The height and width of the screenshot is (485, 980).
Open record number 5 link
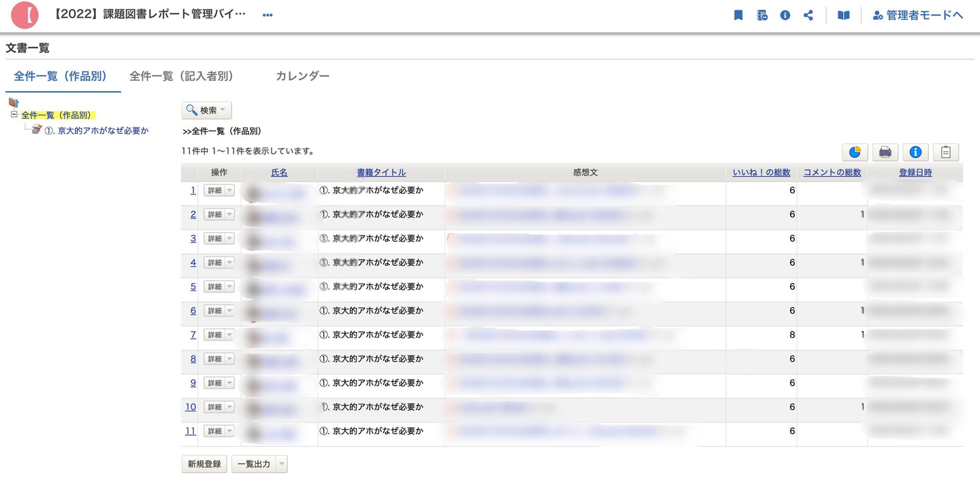(193, 286)
